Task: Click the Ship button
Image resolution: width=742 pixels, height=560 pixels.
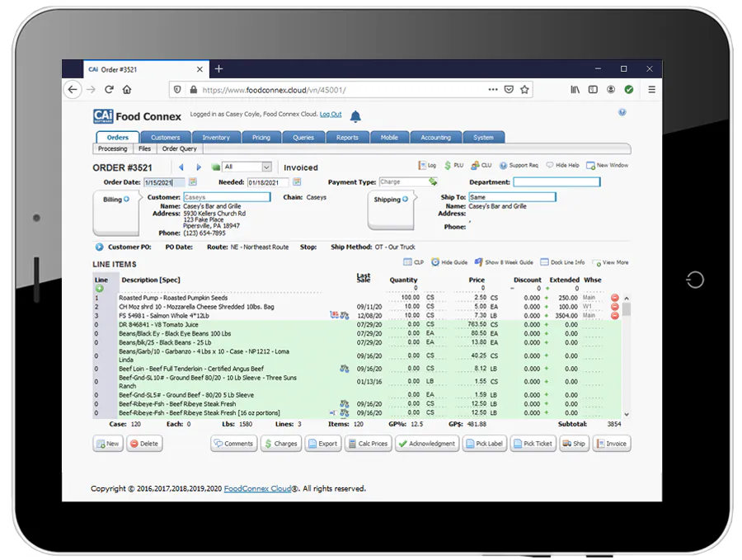Action: (x=574, y=444)
